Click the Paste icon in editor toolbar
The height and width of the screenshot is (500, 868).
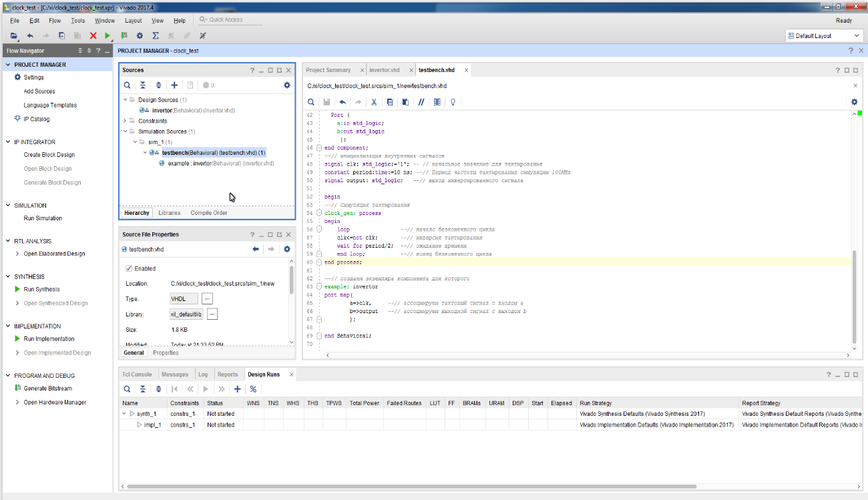tap(405, 102)
